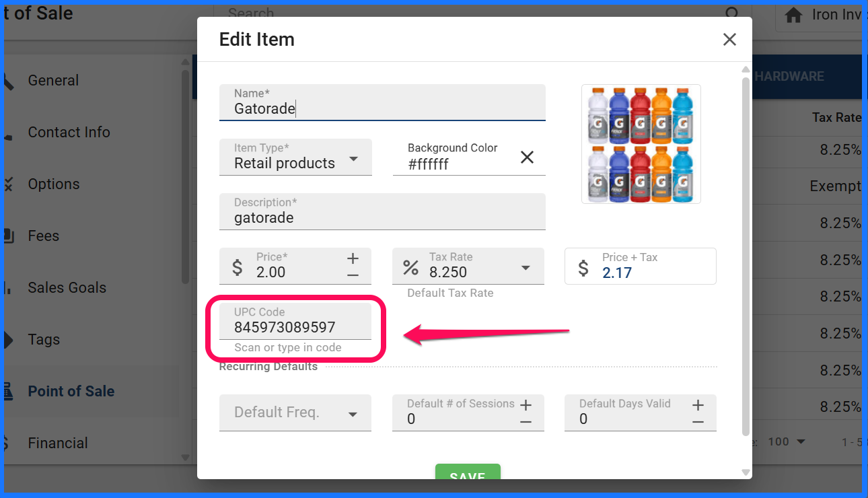Open the Tax Rate dropdown
868x498 pixels.
click(468, 266)
